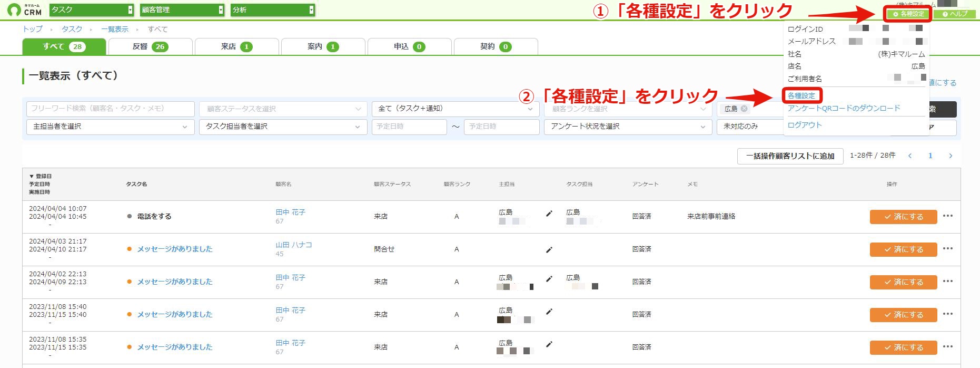Mark 電話をする task as 済にする
The height and width of the screenshot is (368, 980).
pos(903,217)
